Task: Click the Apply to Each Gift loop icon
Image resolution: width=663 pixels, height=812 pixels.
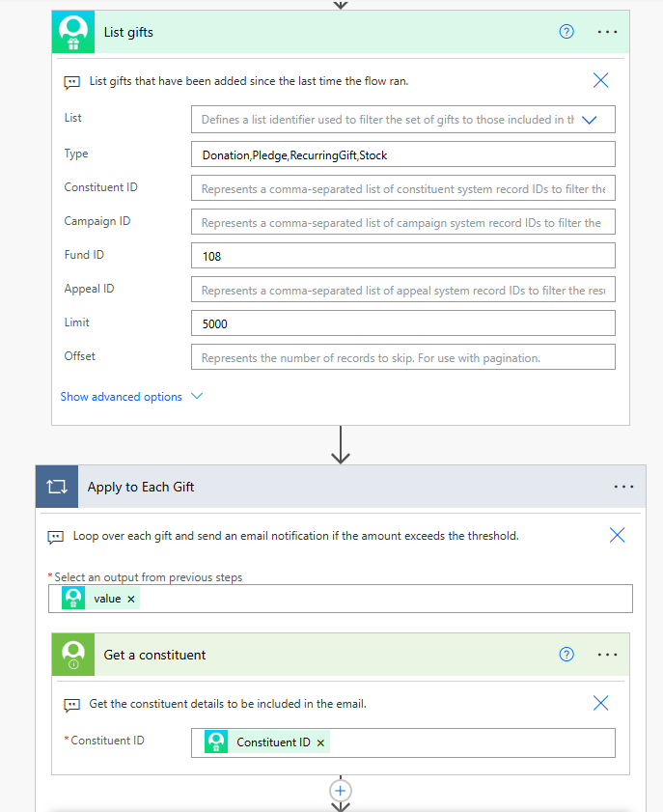Action: [57, 486]
